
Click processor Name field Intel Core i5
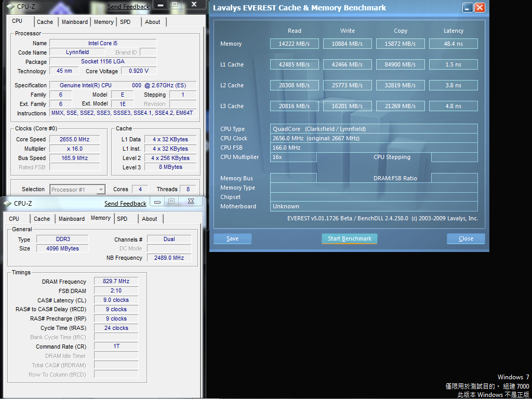click(x=103, y=43)
